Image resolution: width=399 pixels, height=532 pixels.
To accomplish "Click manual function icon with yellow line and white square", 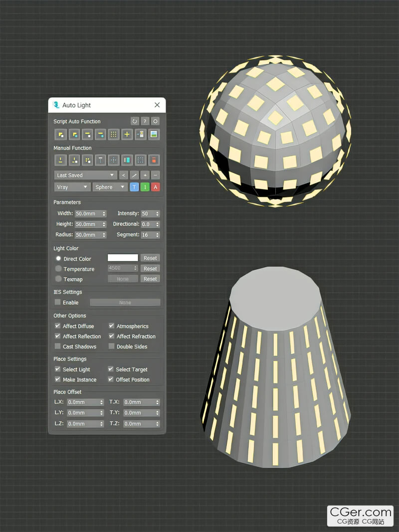I will (x=74, y=160).
